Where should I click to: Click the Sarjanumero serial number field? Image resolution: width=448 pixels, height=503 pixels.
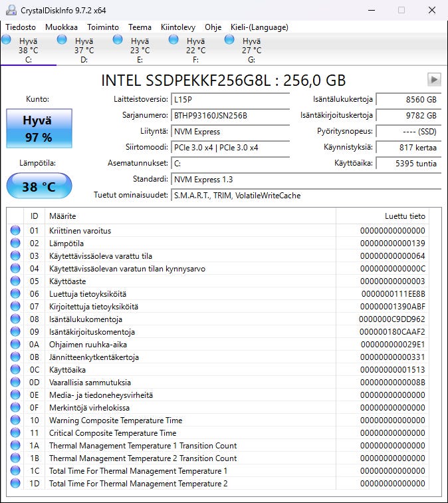230,115
